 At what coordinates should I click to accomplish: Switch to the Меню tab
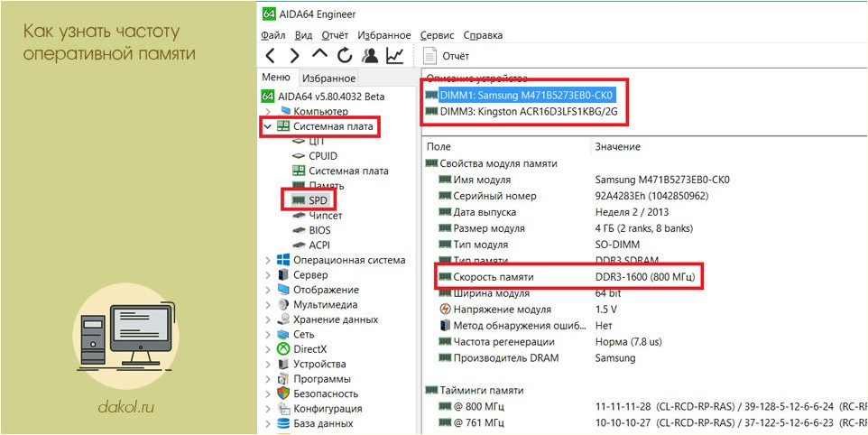pos(276,78)
